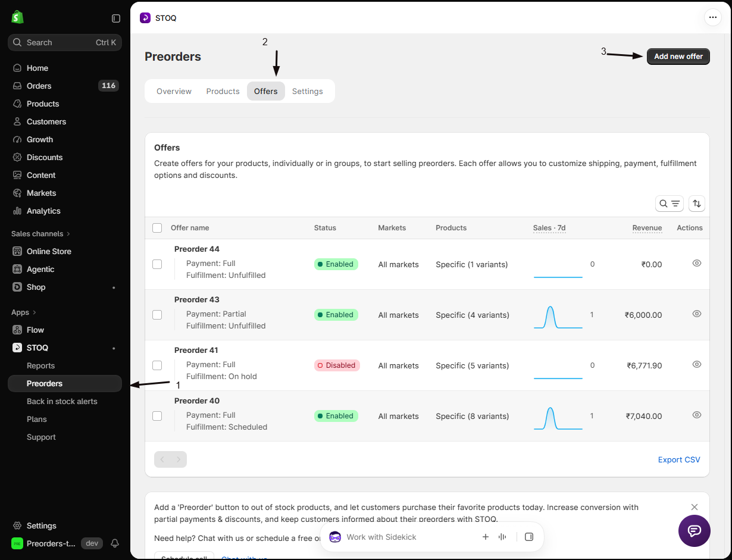Preview Preorder 41 with eye icon
Screen dimensions: 732x560
click(697, 364)
